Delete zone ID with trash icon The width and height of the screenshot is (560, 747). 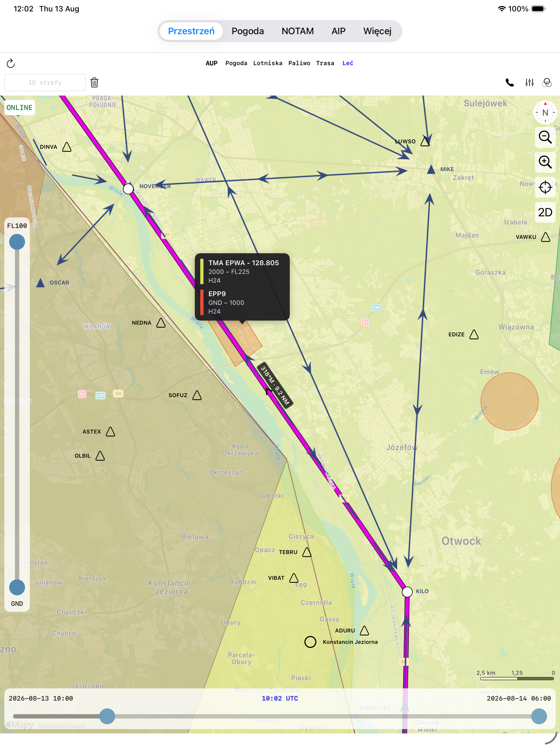94,83
